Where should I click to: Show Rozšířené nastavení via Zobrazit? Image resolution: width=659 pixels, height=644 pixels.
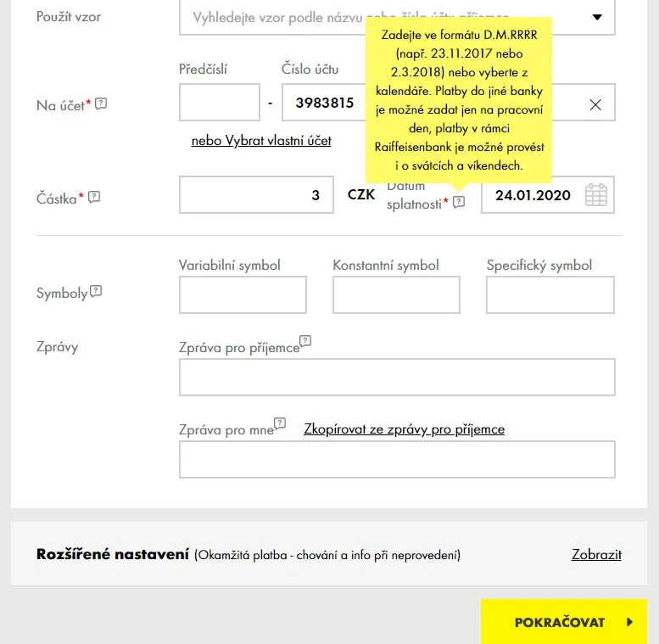click(x=596, y=555)
